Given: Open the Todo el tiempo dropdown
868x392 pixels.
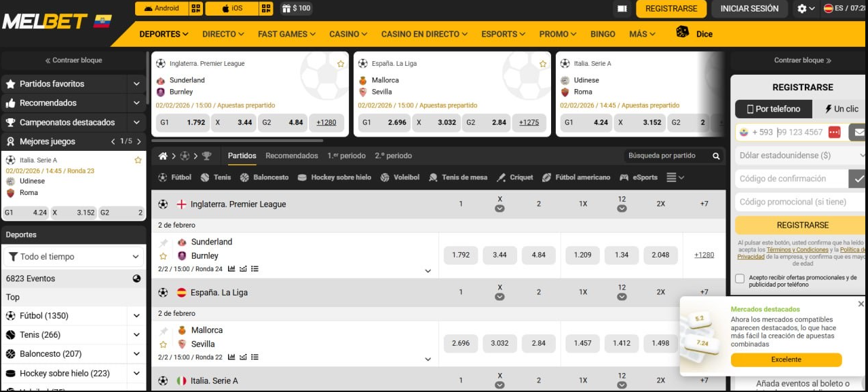Looking at the screenshot, I should (73, 257).
